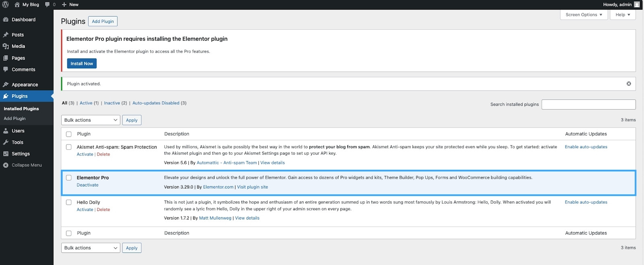644x265 pixels.
Task: Tick the Elementor Pro checkbox
Action: [69, 178]
